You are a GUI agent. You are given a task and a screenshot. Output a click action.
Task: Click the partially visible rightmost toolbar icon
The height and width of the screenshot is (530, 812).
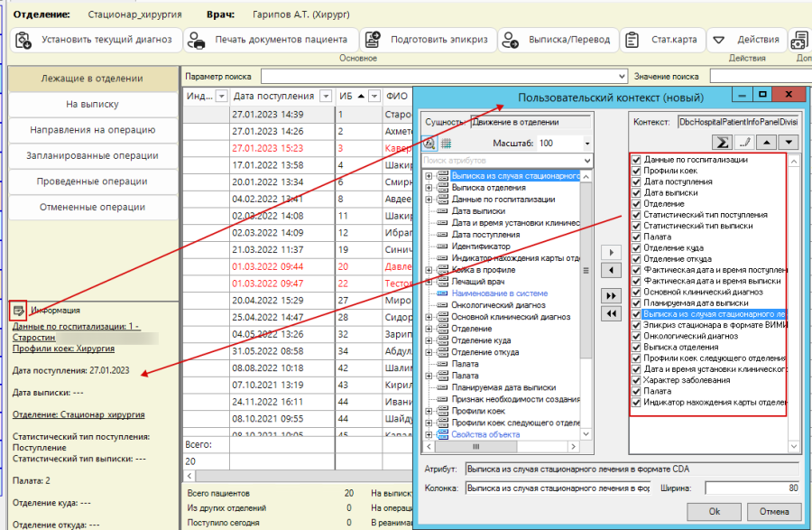[x=800, y=40]
